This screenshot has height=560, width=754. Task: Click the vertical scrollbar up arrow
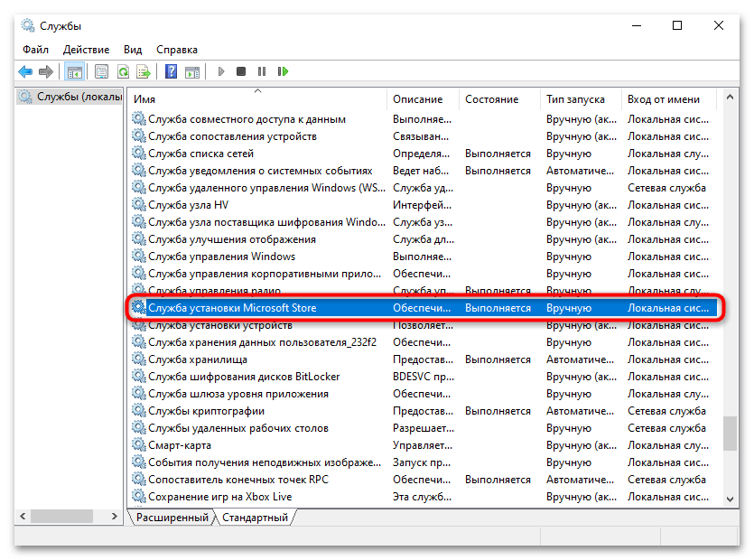pos(730,97)
